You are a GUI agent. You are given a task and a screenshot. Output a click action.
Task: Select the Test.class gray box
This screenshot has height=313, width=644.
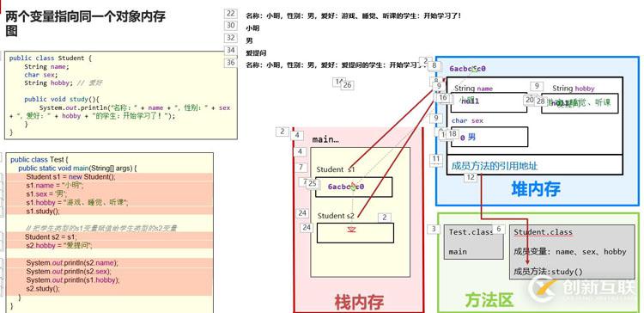click(x=473, y=242)
